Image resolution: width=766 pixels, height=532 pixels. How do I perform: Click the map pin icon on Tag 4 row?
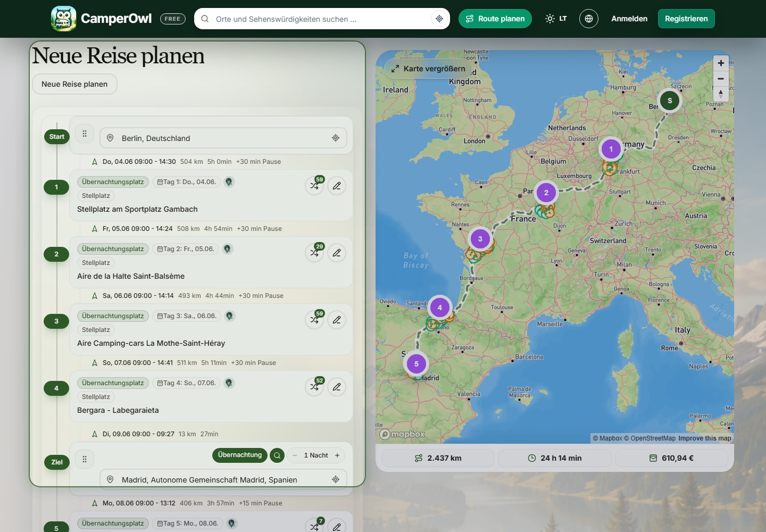[229, 383]
